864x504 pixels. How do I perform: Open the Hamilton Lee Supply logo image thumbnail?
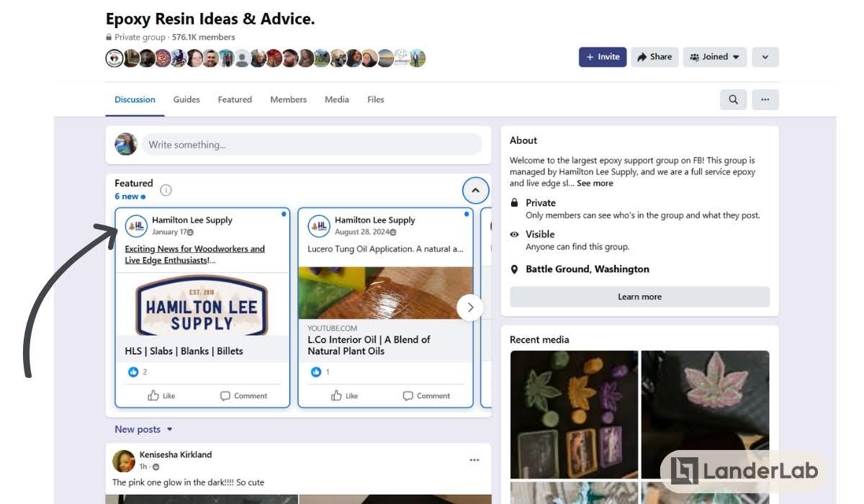pos(202,305)
